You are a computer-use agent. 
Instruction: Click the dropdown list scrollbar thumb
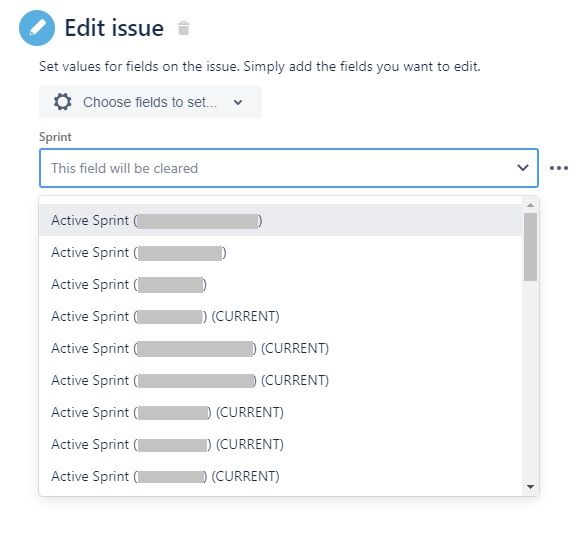(531, 247)
